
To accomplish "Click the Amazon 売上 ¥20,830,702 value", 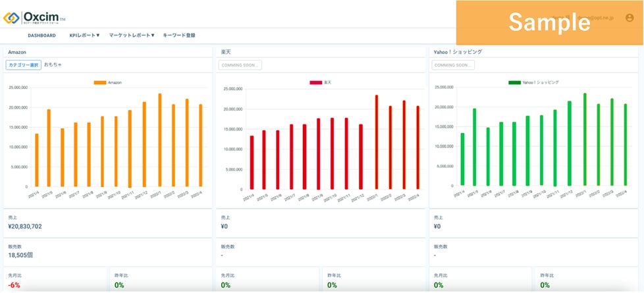I will coord(25,226).
